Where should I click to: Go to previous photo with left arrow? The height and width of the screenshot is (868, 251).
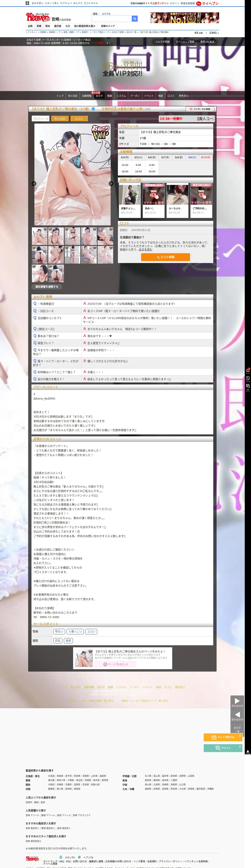[34, 183]
